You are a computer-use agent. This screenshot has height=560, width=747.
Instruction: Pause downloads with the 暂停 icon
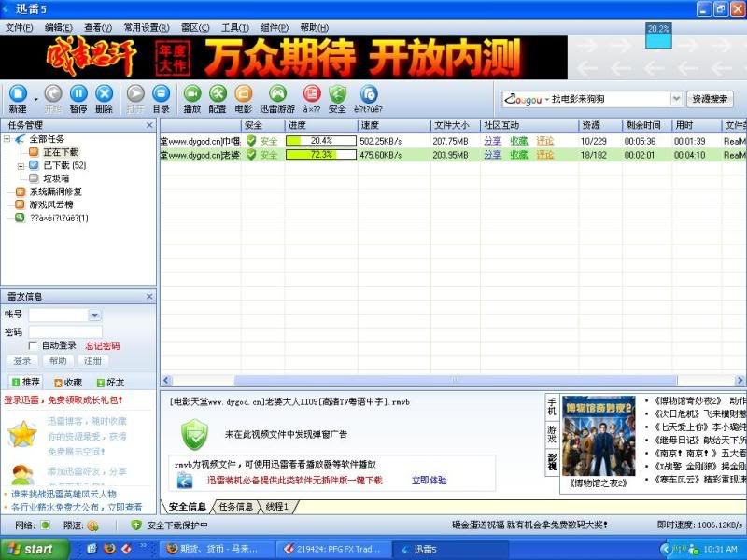tap(78, 93)
